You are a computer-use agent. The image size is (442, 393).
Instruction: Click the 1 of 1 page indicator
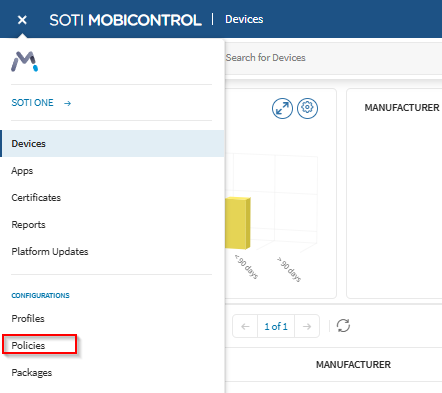(276, 326)
